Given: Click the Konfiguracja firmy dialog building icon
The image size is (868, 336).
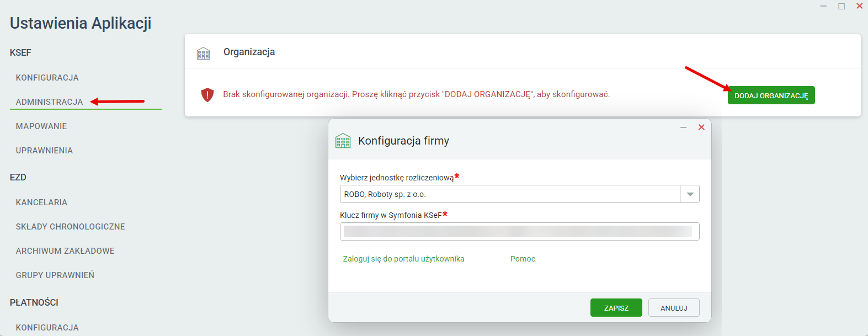Looking at the screenshot, I should tap(343, 141).
